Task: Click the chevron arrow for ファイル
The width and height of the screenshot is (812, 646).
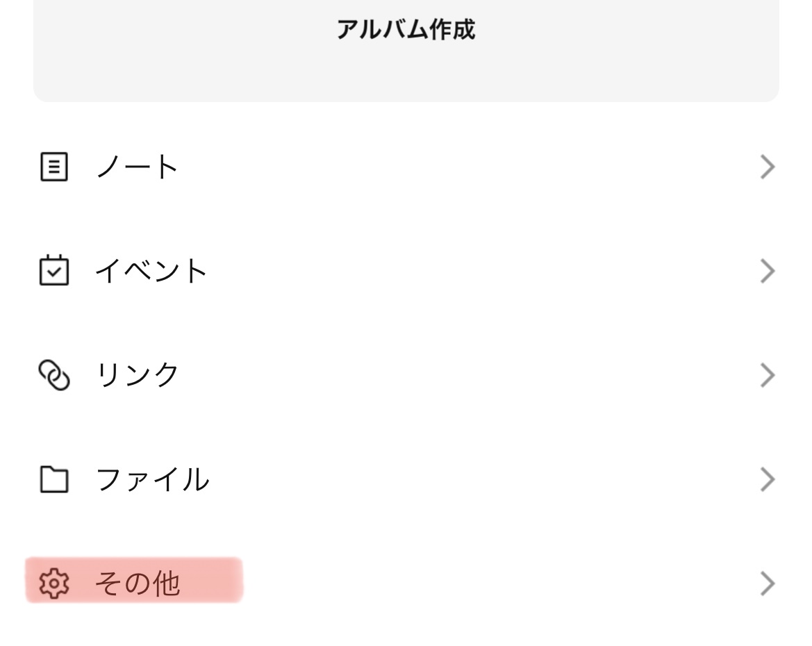Action: click(x=767, y=479)
